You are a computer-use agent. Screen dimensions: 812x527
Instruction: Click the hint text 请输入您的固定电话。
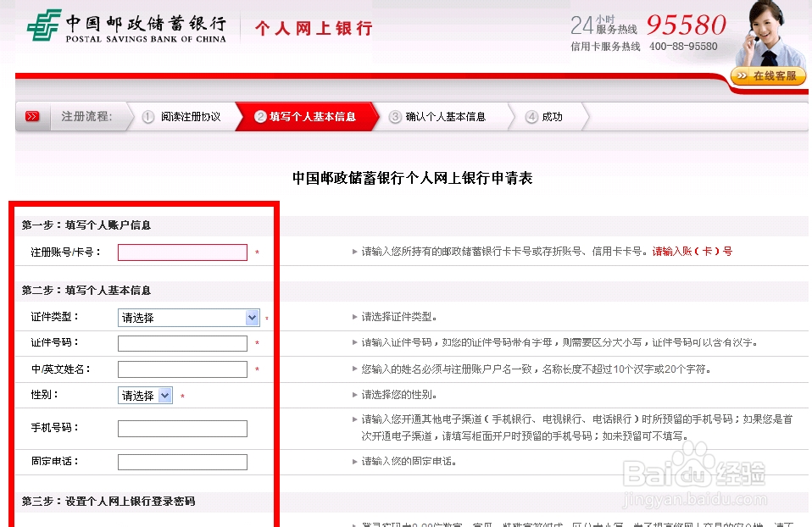(x=409, y=461)
